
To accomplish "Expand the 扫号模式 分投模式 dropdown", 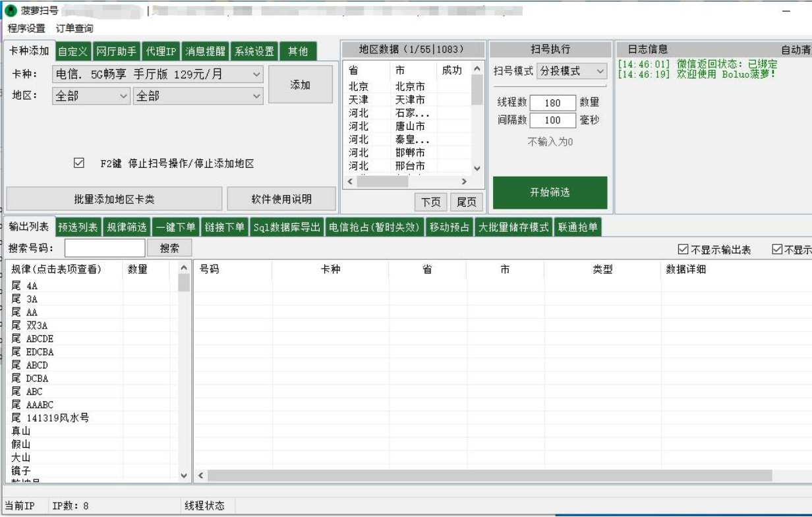I will [x=600, y=71].
